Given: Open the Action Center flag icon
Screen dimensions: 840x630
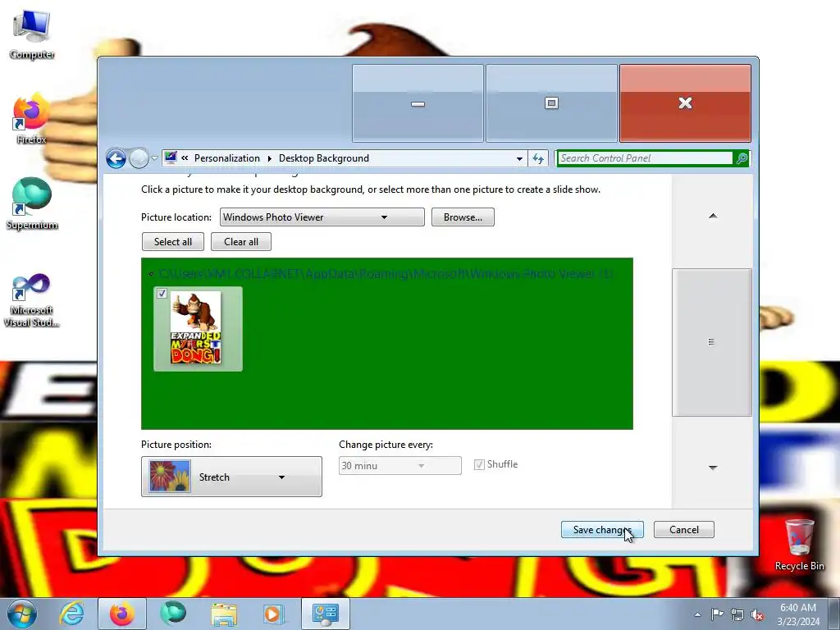Looking at the screenshot, I should click(x=717, y=614).
